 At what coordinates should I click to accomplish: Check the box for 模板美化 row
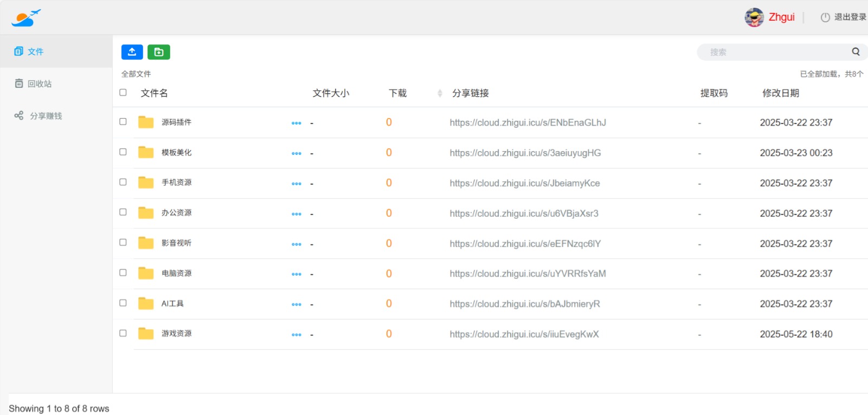tap(123, 152)
